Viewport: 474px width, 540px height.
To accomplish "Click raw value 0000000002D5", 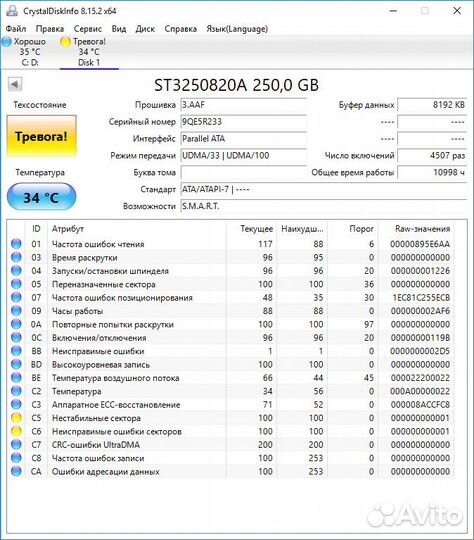I will 420,351.
